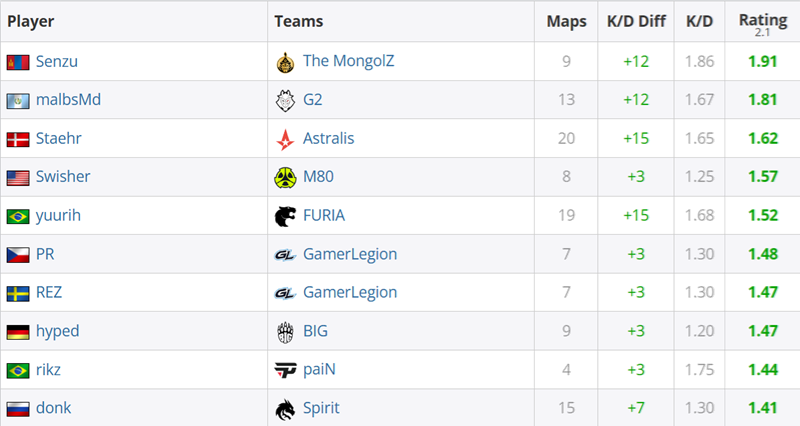Open malbsMd's player profile link

click(x=68, y=99)
